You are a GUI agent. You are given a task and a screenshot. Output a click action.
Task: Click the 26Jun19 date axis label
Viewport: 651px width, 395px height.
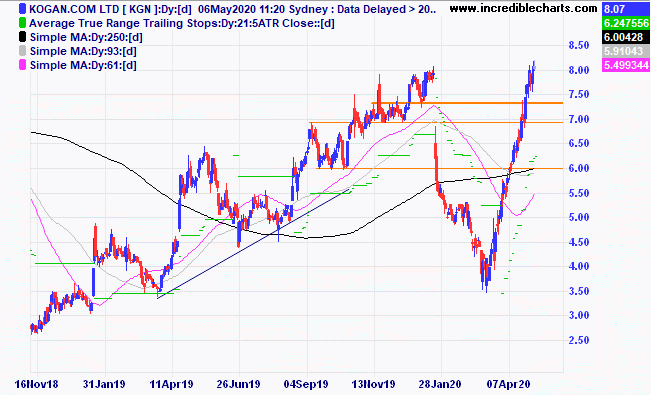(238, 384)
